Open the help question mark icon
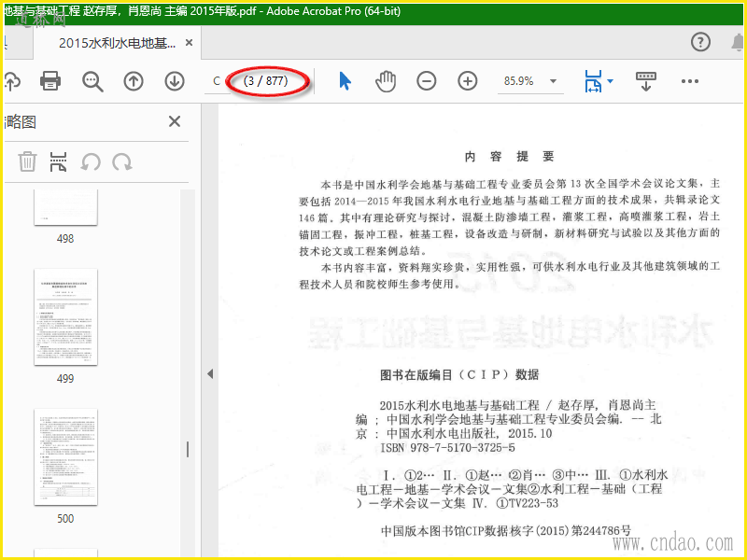 (700, 42)
